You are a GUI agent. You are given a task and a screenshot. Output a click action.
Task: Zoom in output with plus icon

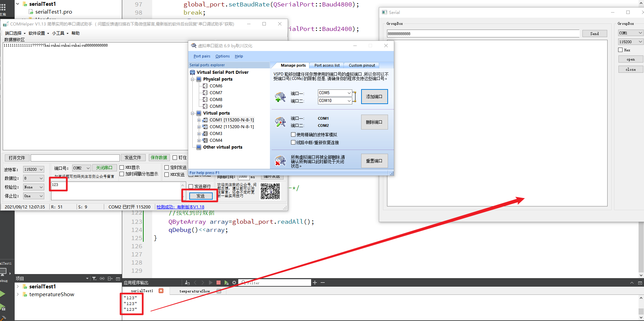coord(315,283)
